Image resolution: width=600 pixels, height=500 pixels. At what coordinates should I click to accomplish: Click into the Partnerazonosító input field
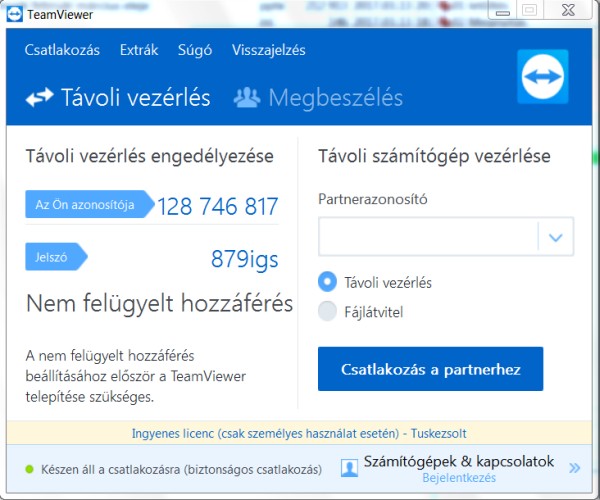point(427,238)
